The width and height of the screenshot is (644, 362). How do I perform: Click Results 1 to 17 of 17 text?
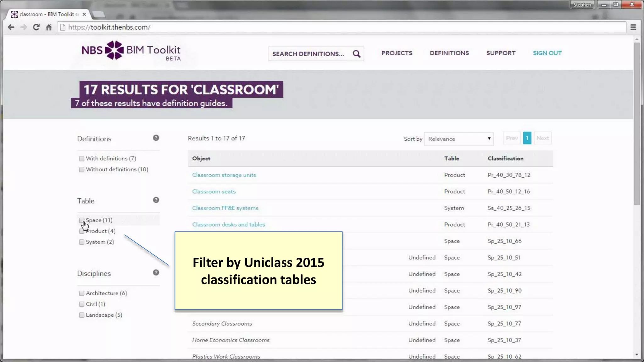click(216, 138)
